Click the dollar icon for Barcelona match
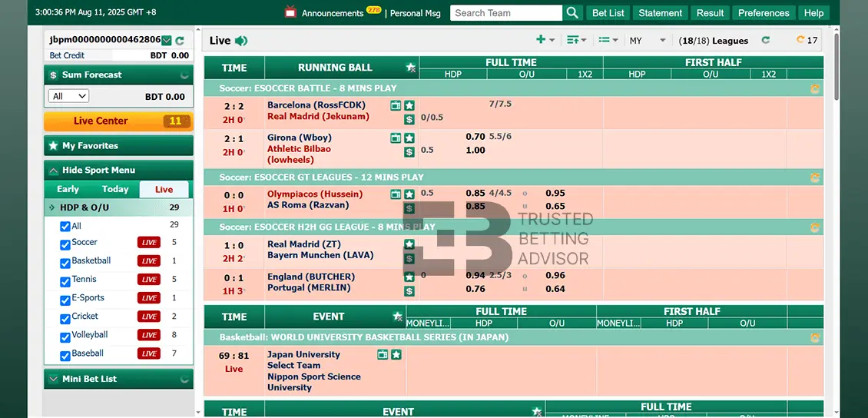This screenshot has width=868, height=418. 409,119
